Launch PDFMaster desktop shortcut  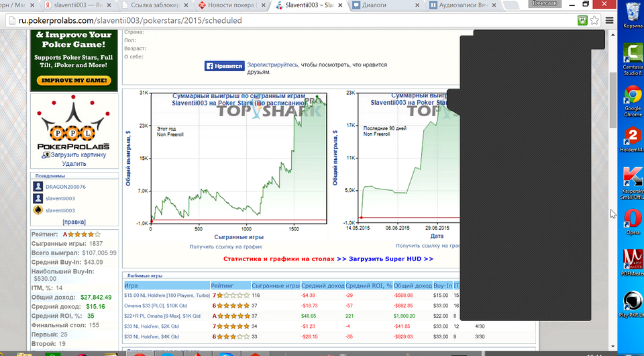pyautogui.click(x=632, y=262)
